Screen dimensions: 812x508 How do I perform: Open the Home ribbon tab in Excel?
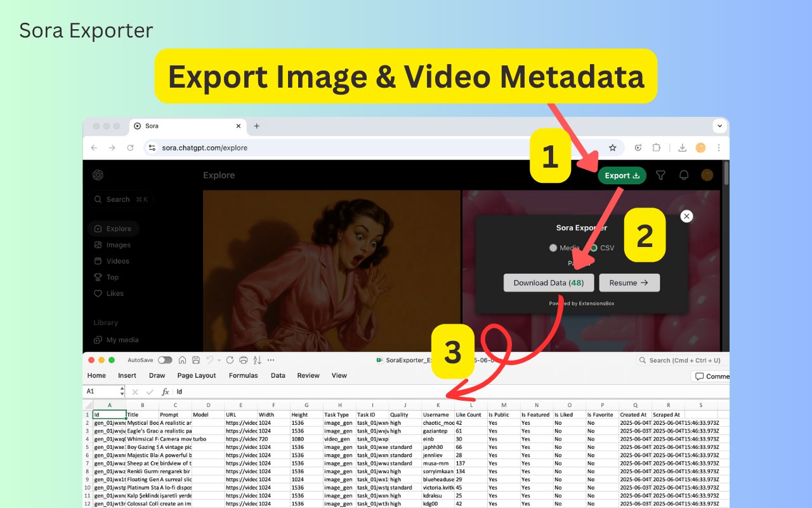pyautogui.click(x=96, y=375)
